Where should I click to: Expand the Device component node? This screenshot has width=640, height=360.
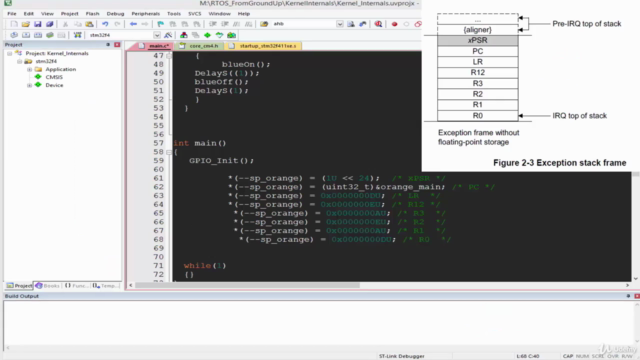coord(29,85)
